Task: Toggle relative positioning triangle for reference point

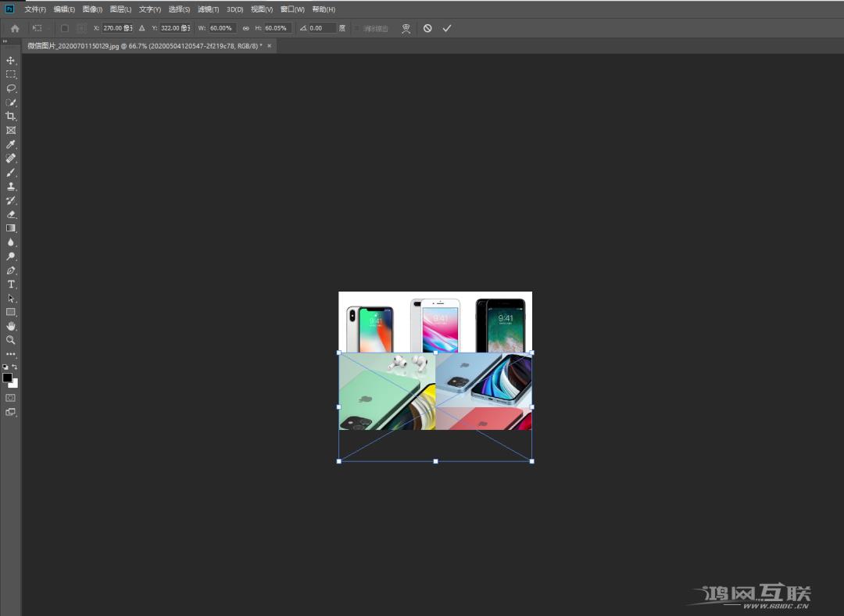Action: [141, 28]
